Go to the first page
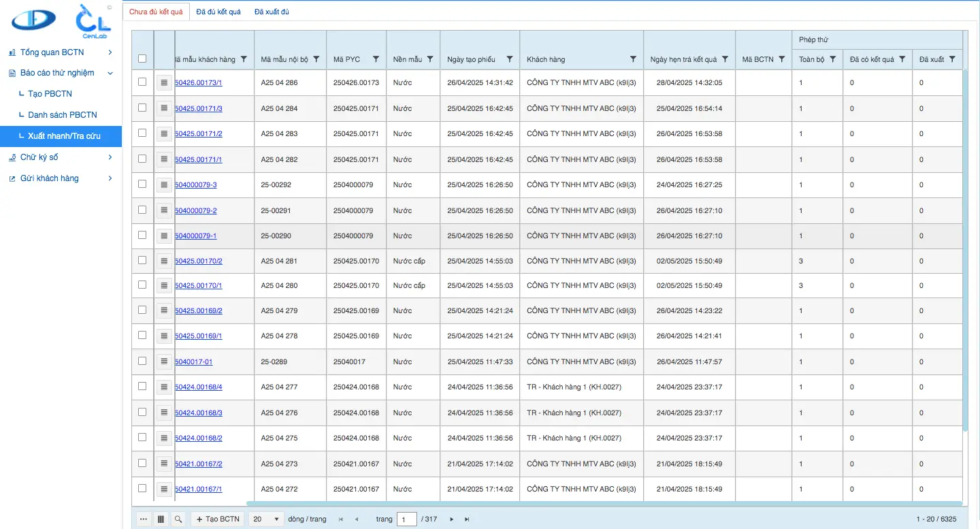 (x=341, y=519)
